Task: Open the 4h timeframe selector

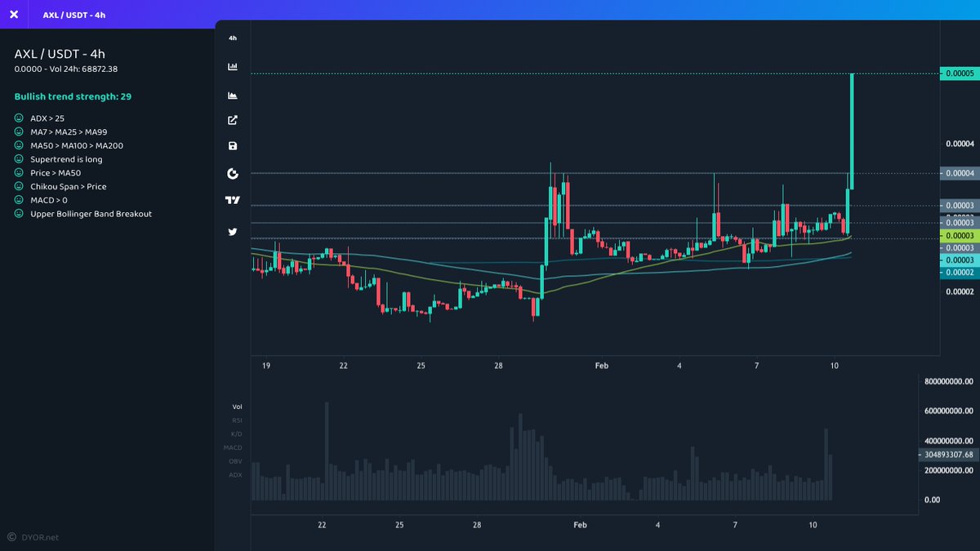Action: coord(233,38)
